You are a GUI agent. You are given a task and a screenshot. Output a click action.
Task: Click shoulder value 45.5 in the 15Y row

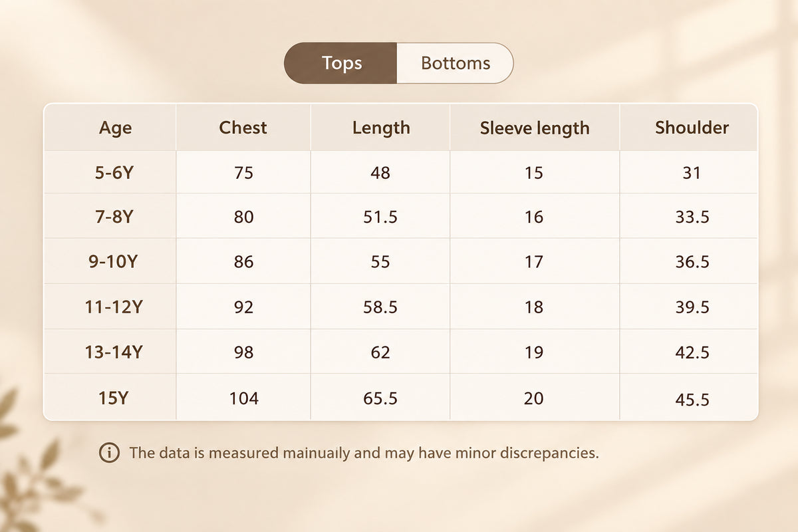[x=692, y=399]
